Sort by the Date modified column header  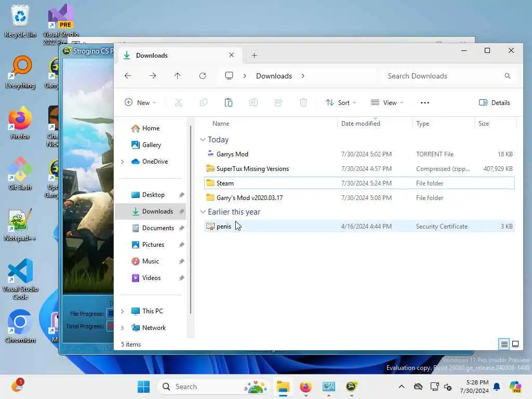pos(375,124)
